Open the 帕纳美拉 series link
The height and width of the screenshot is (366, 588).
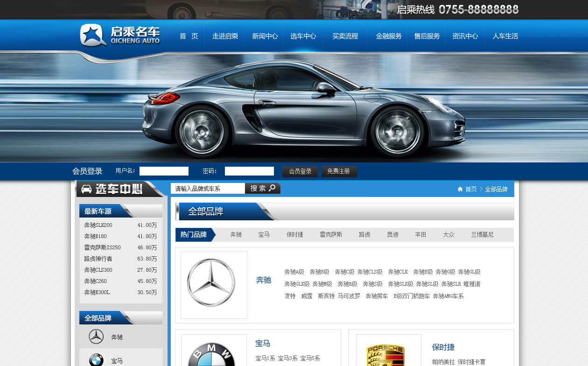pos(443,362)
